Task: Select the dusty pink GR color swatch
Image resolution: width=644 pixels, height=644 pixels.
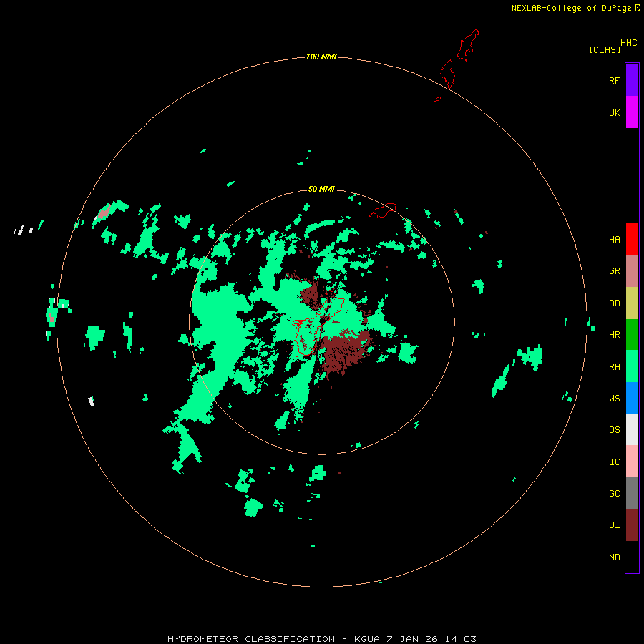Action: click(x=632, y=271)
